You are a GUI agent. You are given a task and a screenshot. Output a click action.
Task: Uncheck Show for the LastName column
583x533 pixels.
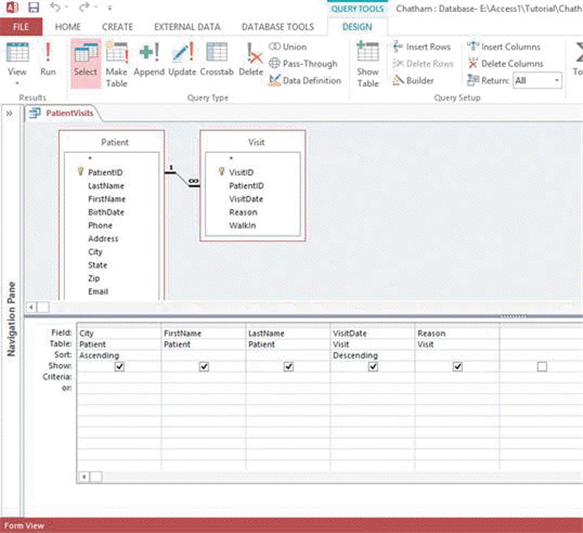pyautogui.click(x=289, y=366)
